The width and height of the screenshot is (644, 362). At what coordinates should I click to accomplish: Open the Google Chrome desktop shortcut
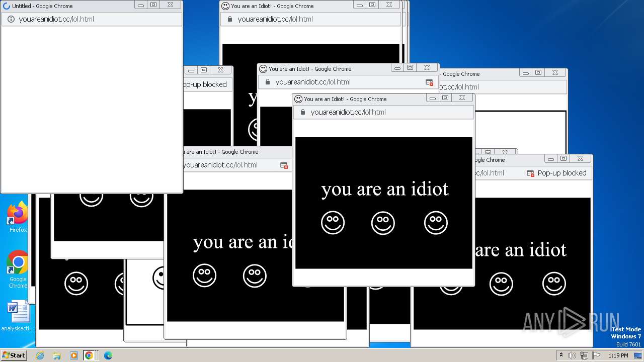(18, 270)
